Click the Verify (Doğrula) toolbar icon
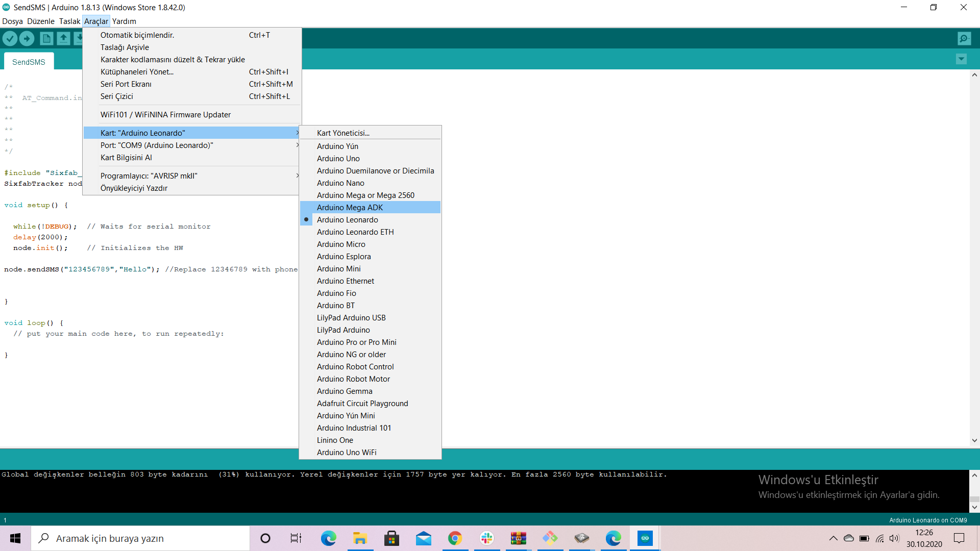The width and height of the screenshot is (980, 551). click(10, 38)
